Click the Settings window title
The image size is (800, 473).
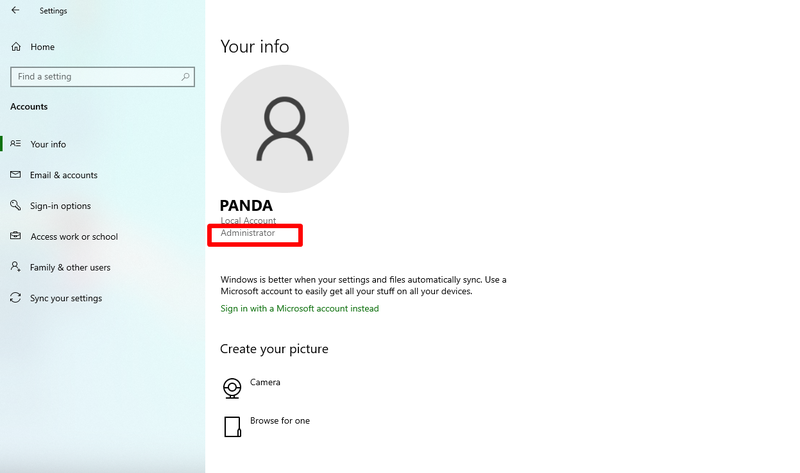[53, 11]
